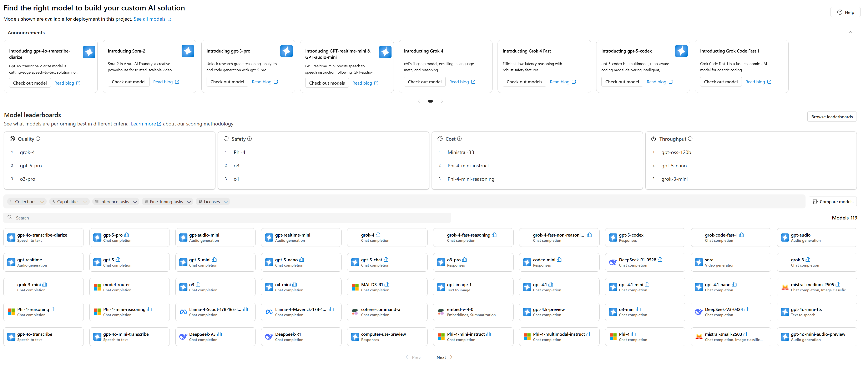The width and height of the screenshot is (868, 366).
Task: Check out model for gpt-5-pro
Action: click(227, 81)
